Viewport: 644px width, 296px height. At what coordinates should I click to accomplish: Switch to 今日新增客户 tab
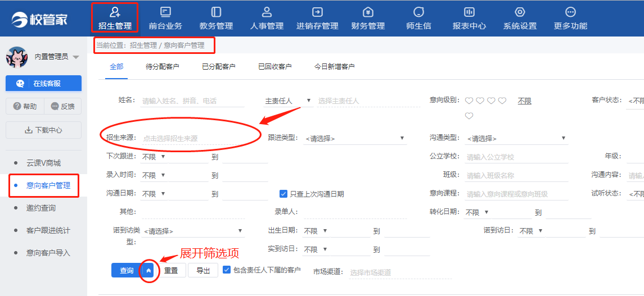pyautogui.click(x=334, y=66)
